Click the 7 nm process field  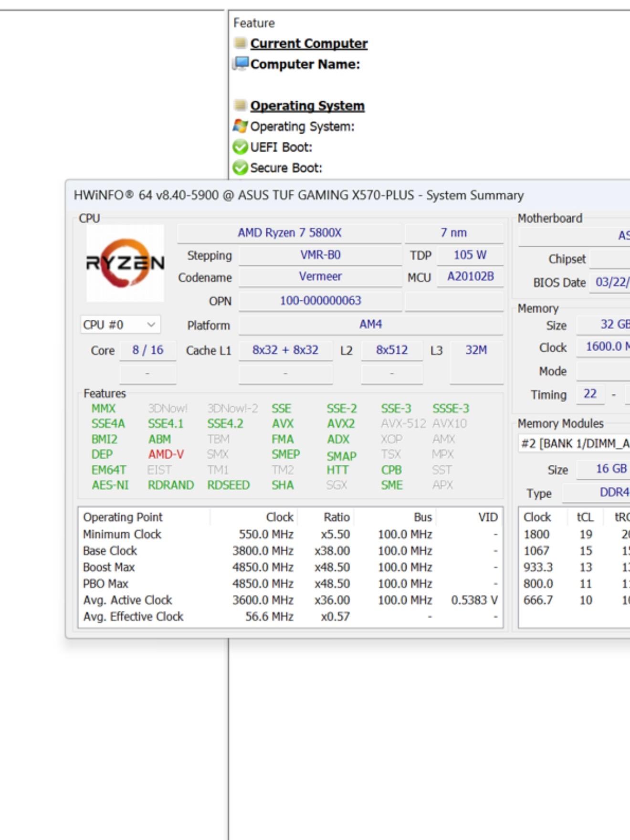point(454,233)
